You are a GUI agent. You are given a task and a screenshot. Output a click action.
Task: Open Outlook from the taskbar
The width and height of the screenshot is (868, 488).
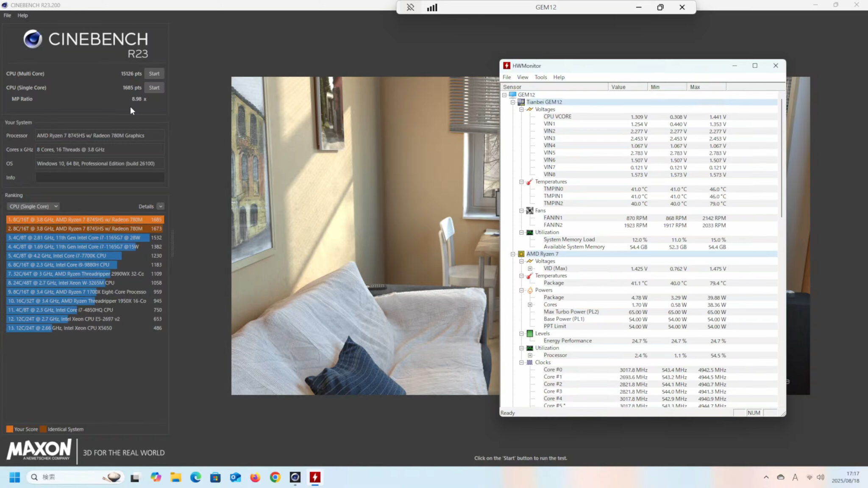point(235,477)
